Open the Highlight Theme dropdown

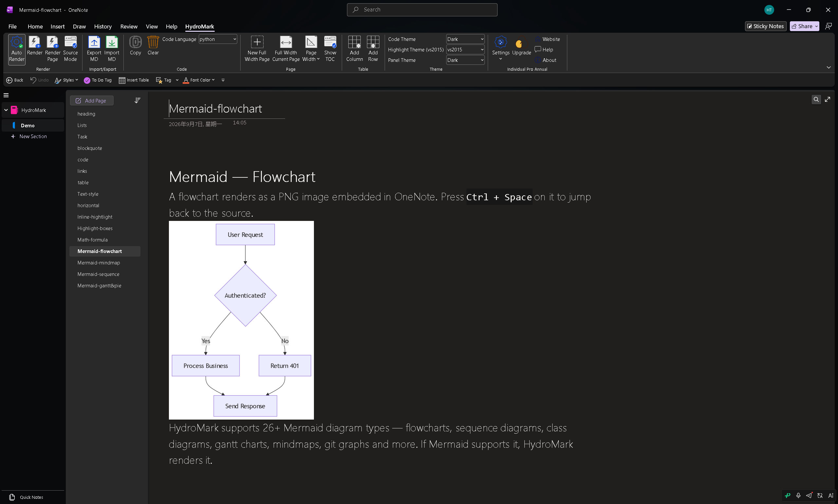tap(465, 50)
